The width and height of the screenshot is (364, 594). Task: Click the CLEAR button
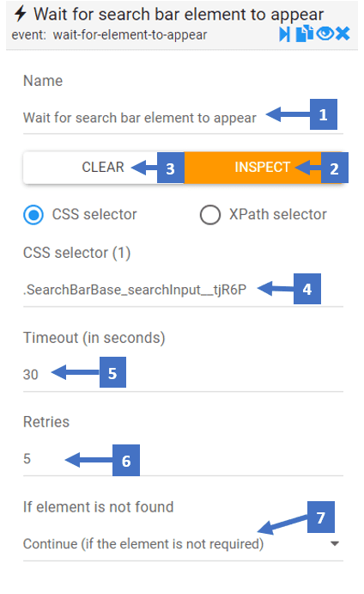(x=103, y=168)
